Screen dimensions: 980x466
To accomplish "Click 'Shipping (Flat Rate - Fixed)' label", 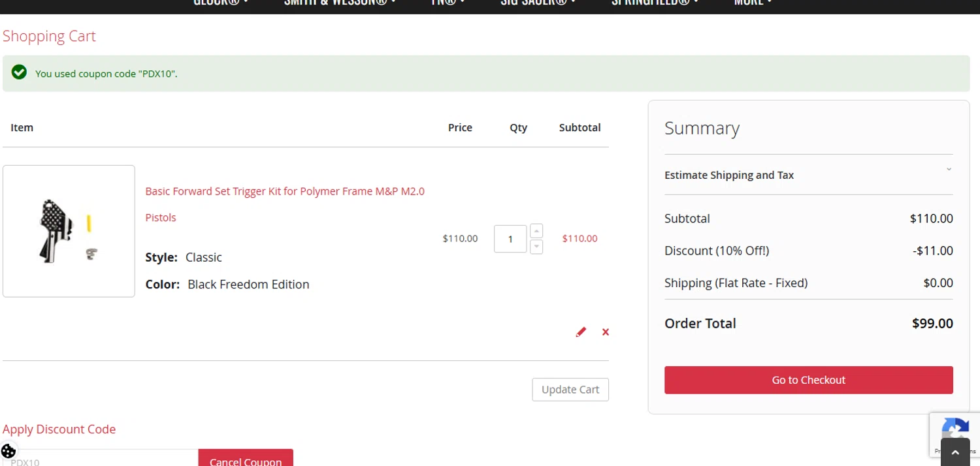I will pos(736,283).
